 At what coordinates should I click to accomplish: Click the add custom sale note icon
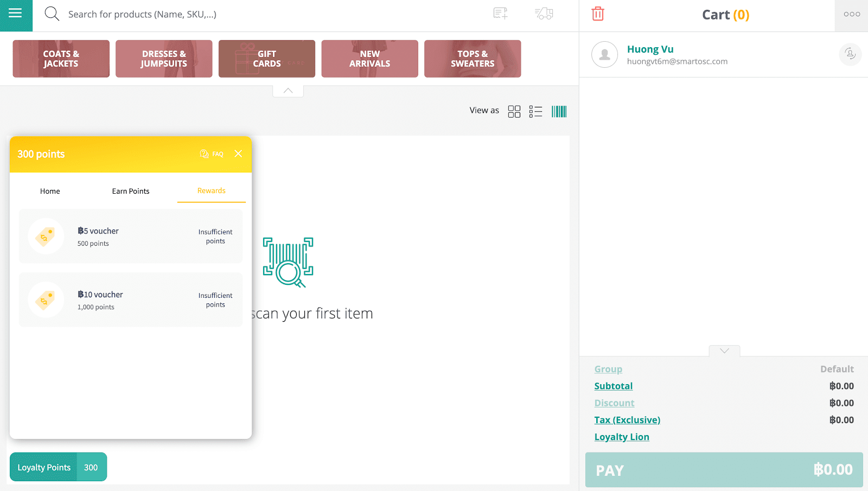tap(500, 14)
